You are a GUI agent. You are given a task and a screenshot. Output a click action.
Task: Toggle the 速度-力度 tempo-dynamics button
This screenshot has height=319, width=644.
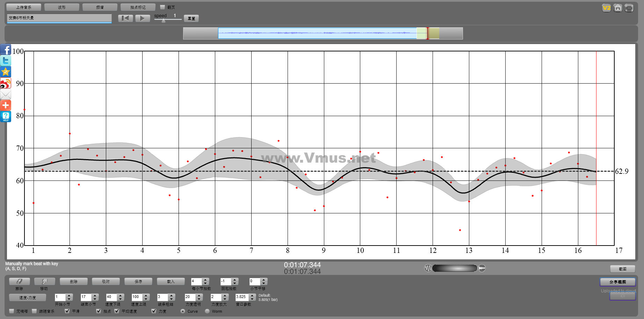[28, 298]
